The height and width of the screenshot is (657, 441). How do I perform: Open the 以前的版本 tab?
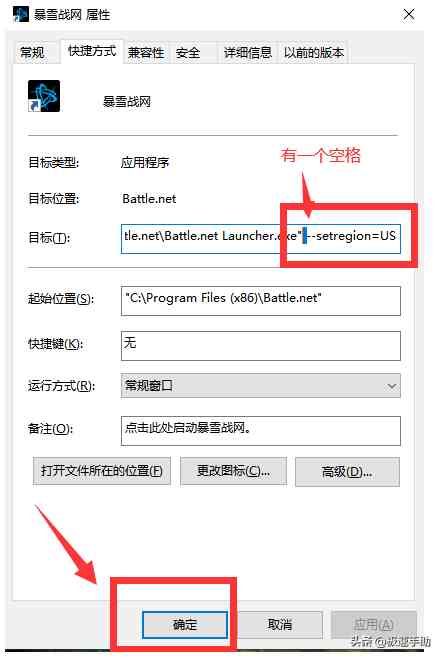click(x=314, y=53)
